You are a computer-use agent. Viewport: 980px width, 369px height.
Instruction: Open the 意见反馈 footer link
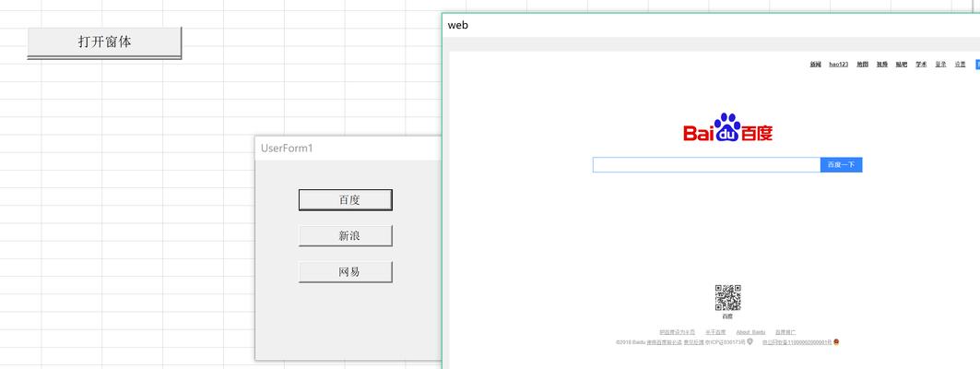pos(694,342)
